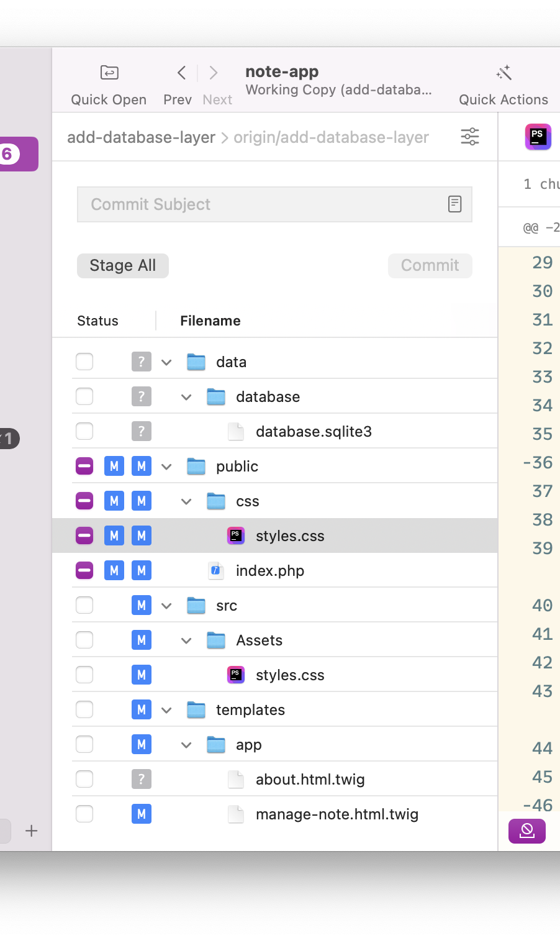Image resolution: width=560 pixels, height=943 pixels.
Task: Click the add-database-layer branch name
Action: pyautogui.click(x=141, y=137)
